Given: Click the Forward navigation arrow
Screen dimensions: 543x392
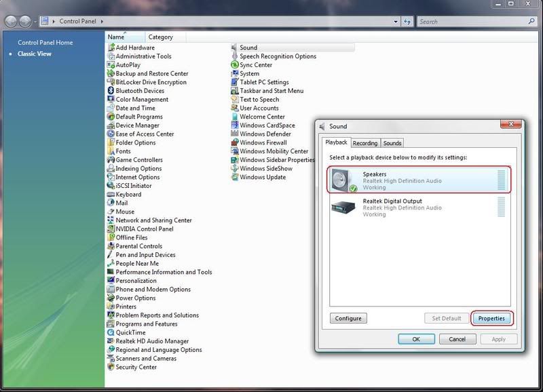Looking at the screenshot, I should coord(25,22).
